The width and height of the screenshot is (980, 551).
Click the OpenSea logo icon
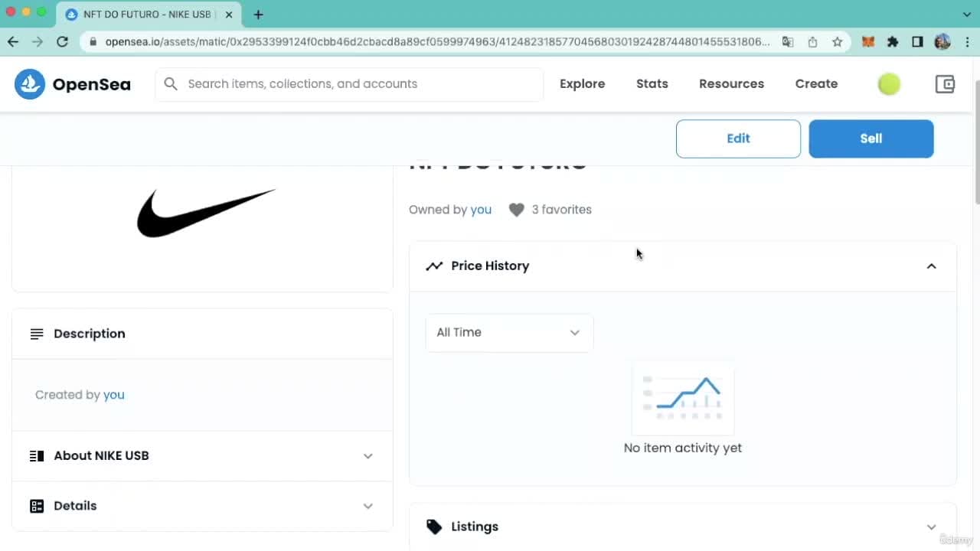30,84
